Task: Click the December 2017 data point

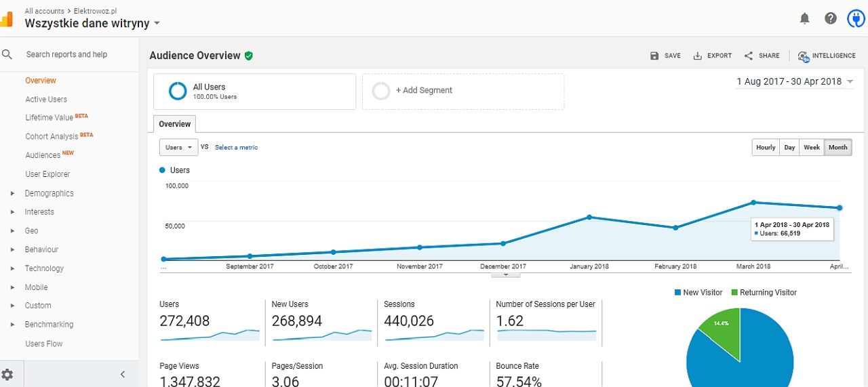Action: point(503,243)
